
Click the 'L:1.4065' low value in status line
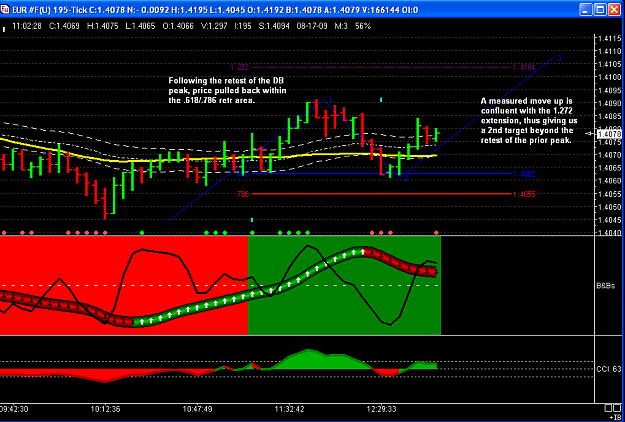point(140,26)
